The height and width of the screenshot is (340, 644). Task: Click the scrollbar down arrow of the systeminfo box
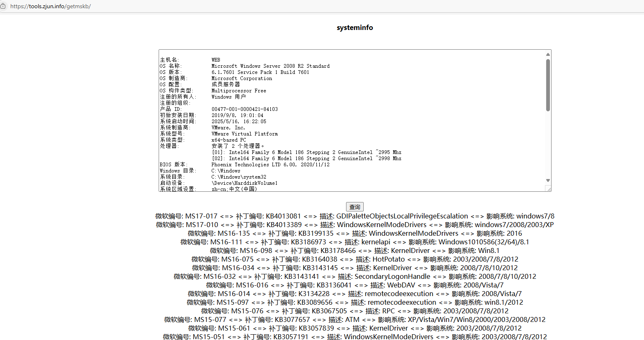click(x=548, y=179)
